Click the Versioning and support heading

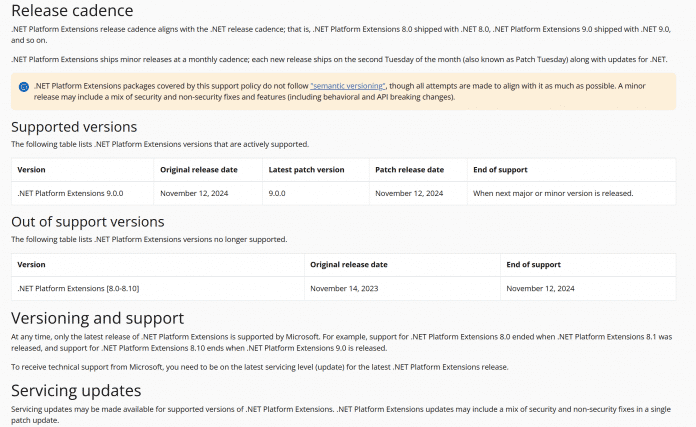coord(98,318)
